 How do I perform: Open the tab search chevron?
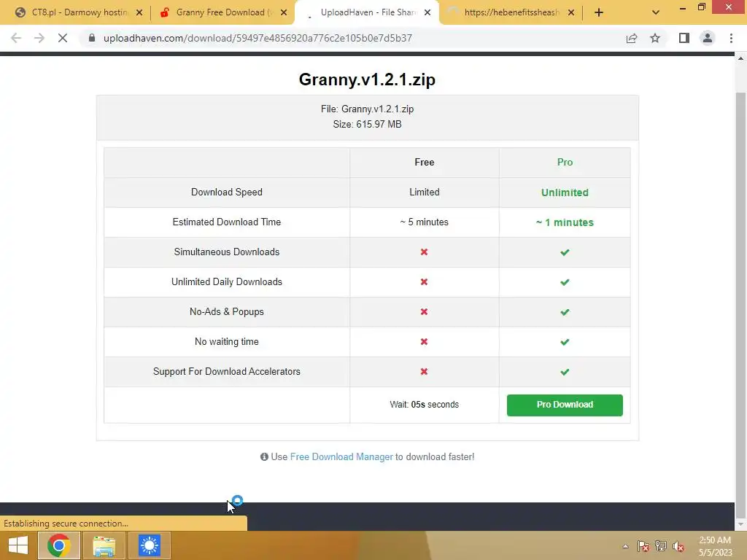coord(656,12)
